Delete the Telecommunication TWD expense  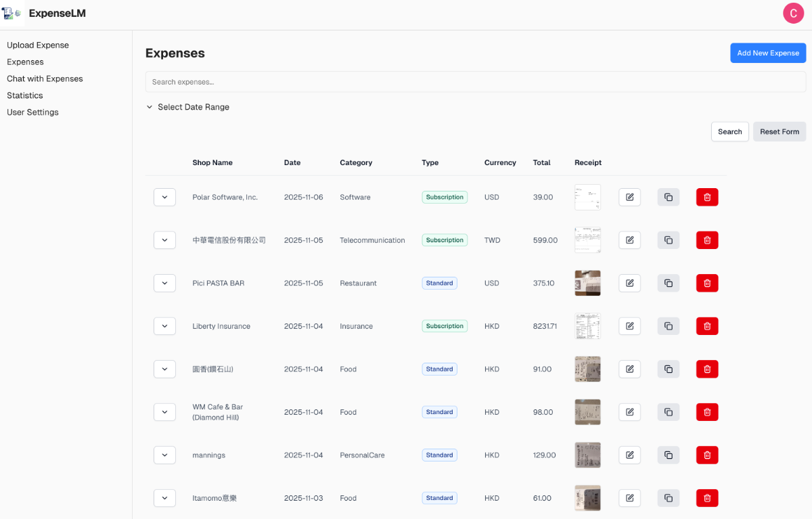(707, 240)
